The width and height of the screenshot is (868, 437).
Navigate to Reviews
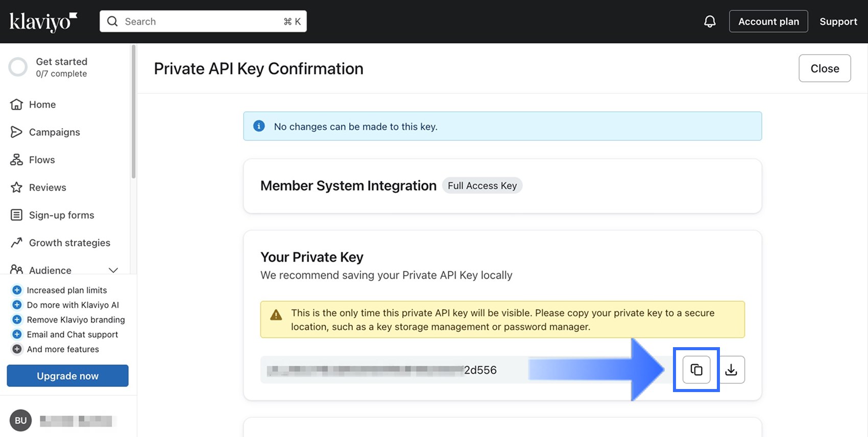(x=47, y=187)
